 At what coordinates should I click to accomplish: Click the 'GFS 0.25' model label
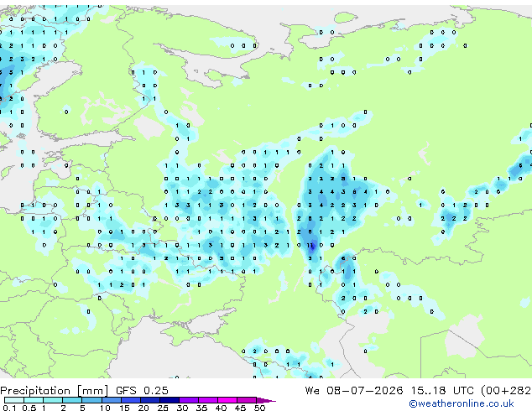point(142,391)
